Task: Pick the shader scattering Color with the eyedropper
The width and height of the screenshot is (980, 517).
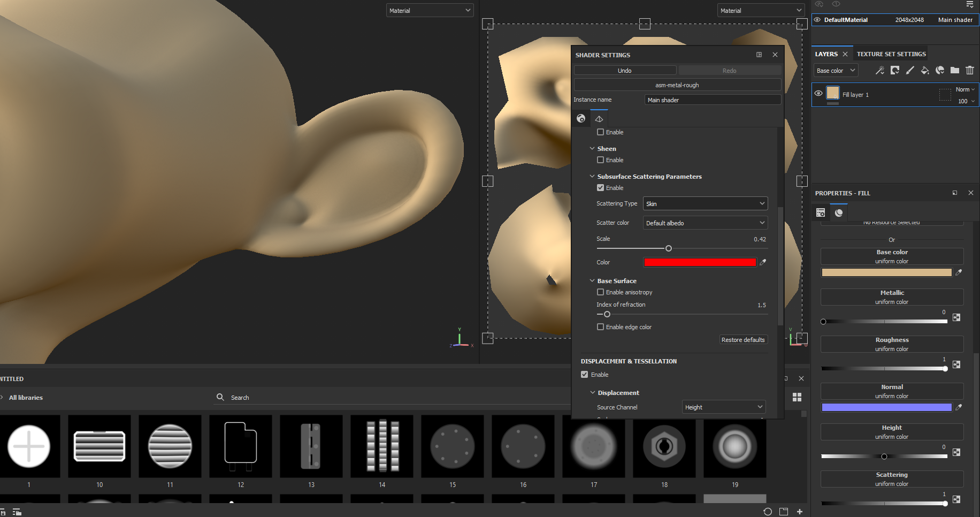Action: pyautogui.click(x=763, y=262)
